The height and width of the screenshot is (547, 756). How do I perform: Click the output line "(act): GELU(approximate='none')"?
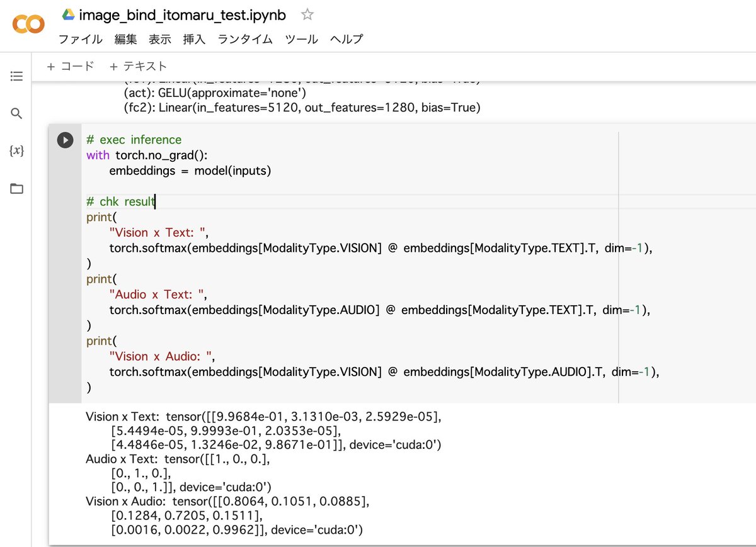click(214, 93)
